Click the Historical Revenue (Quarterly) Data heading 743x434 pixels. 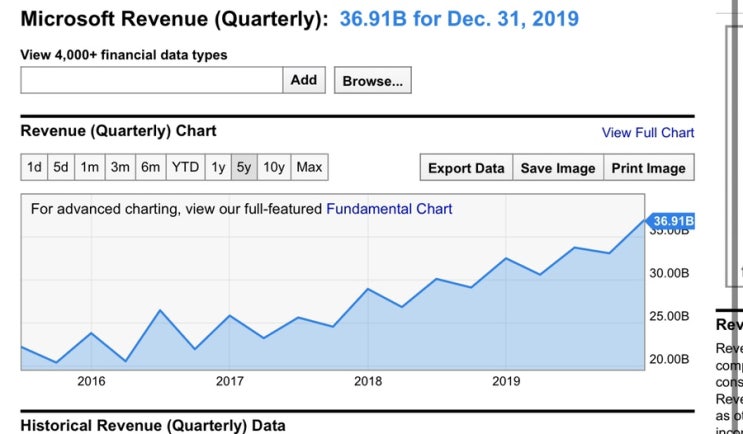[153, 425]
